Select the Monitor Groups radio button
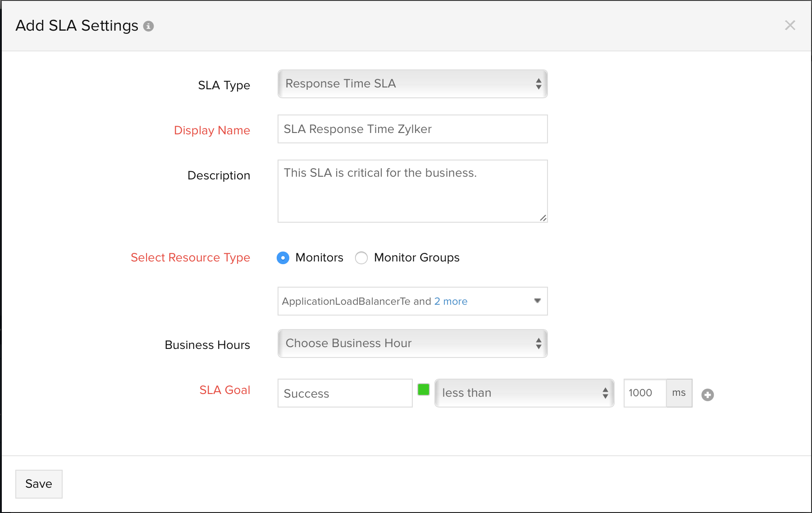The height and width of the screenshot is (513, 812). pyautogui.click(x=361, y=258)
